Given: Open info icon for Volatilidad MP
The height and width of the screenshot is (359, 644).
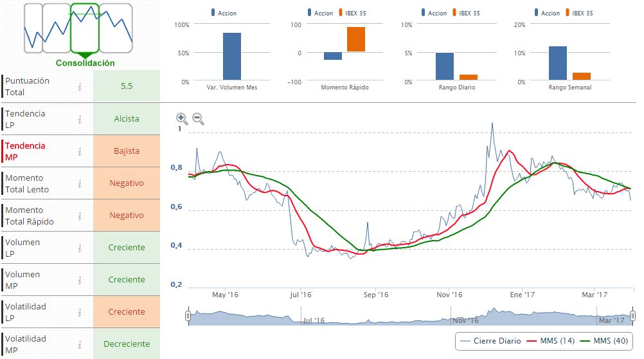Looking at the screenshot, I should point(79,344).
